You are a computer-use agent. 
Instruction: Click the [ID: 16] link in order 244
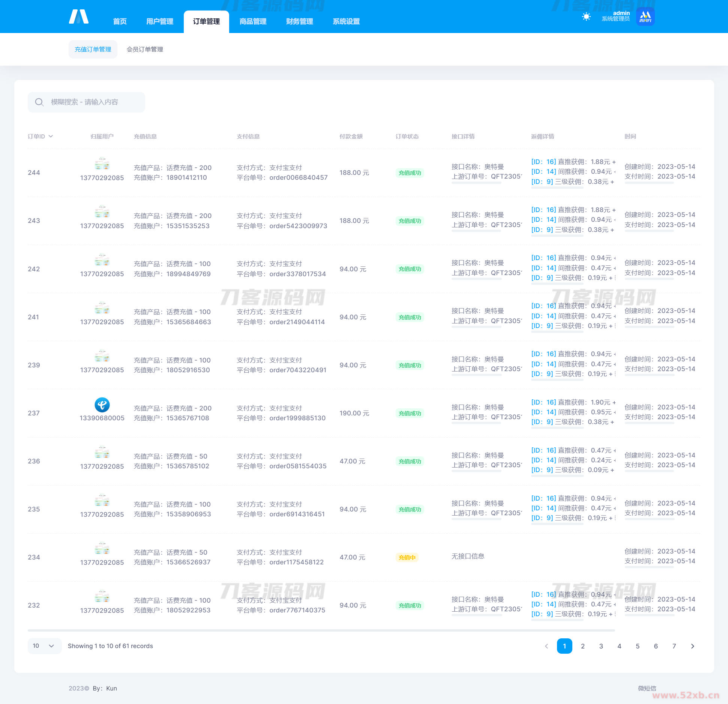(543, 162)
